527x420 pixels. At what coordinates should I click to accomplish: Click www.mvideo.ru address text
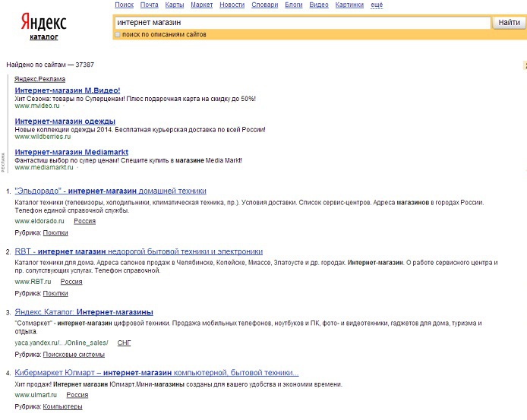click(37, 106)
